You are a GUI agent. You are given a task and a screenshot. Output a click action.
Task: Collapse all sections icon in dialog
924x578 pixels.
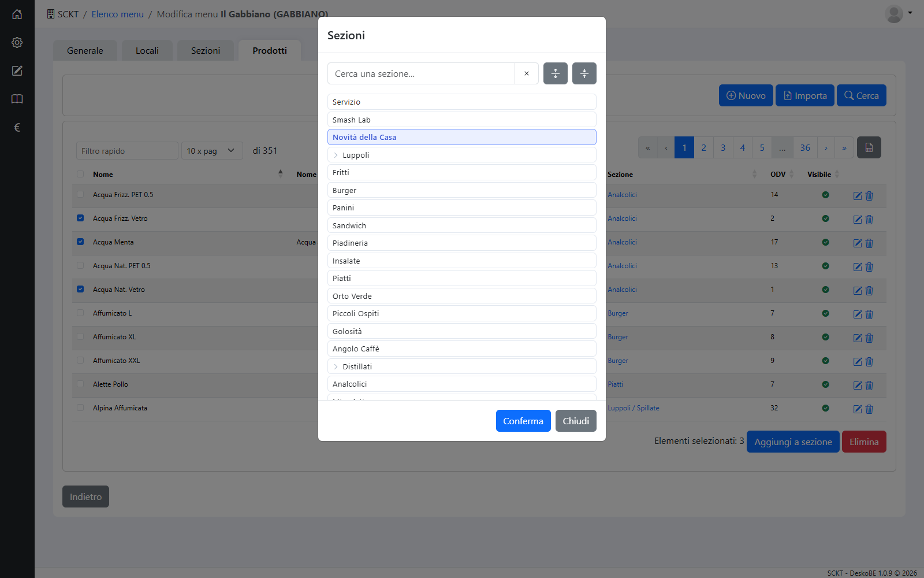584,73
